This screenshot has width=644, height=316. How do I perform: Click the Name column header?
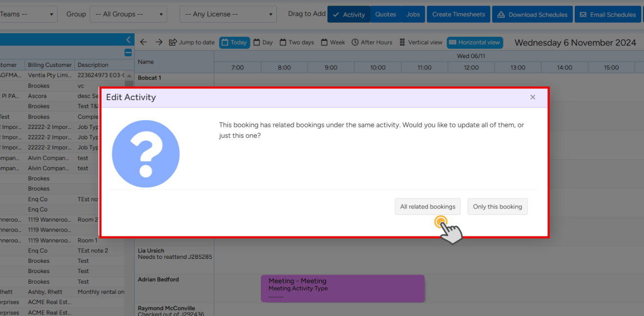pos(174,62)
